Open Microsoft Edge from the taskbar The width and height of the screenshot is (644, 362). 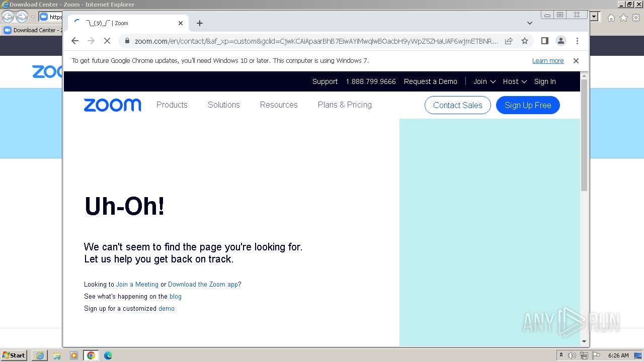(108, 355)
